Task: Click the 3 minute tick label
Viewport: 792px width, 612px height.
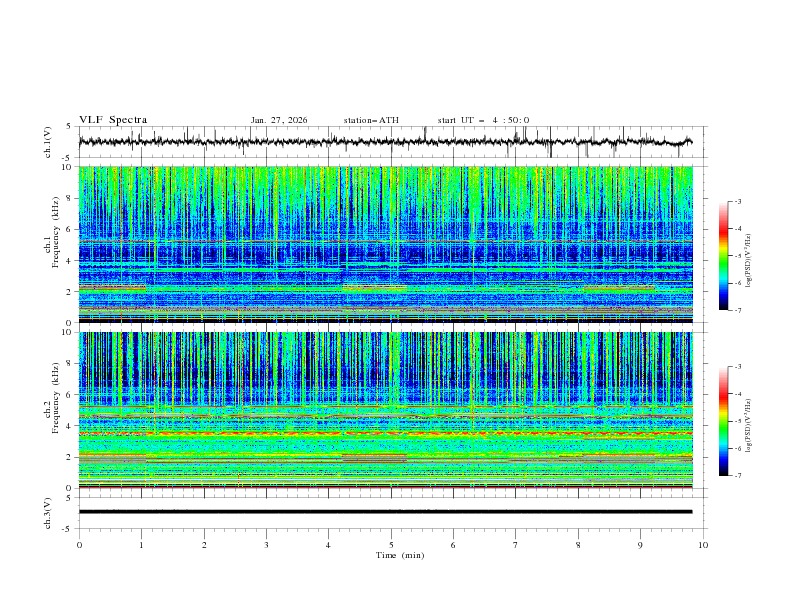Action: [266, 544]
